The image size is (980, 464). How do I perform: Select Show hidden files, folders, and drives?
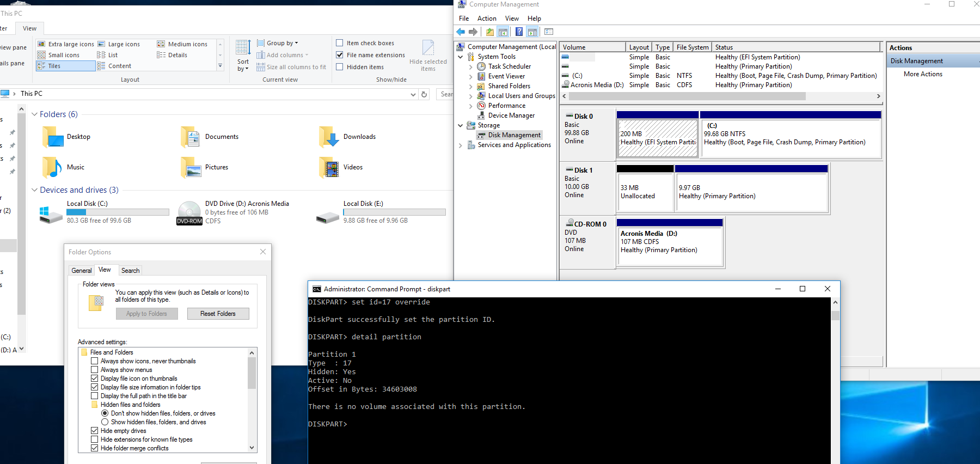point(105,422)
